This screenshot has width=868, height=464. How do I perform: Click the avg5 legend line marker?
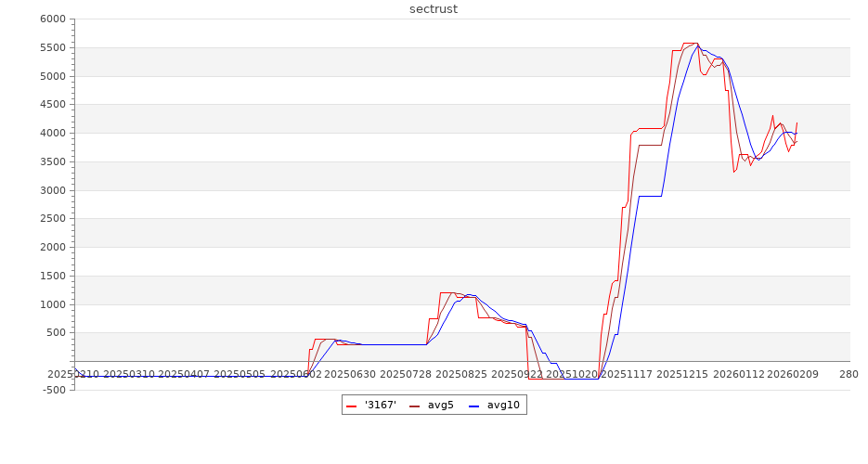tap(415, 406)
